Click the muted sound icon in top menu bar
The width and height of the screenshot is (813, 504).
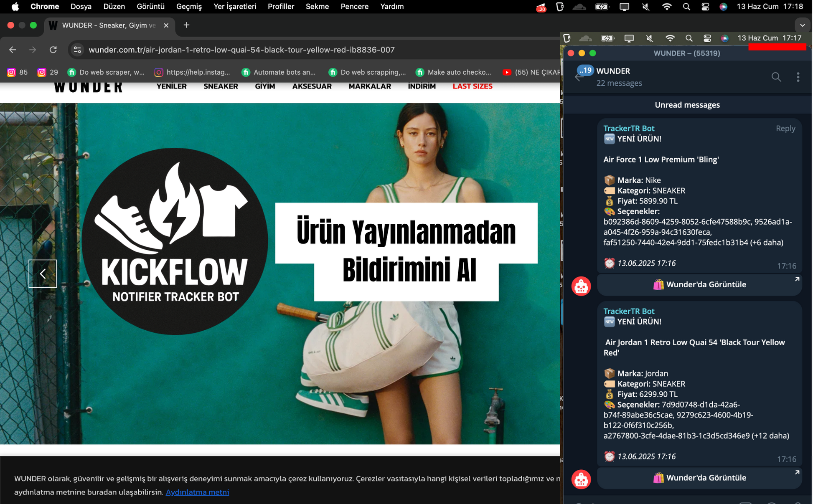(645, 7)
